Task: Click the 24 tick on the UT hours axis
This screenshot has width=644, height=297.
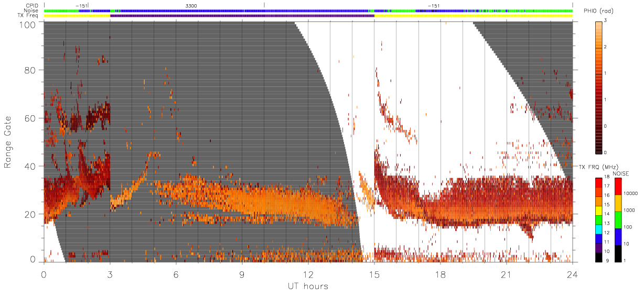Action: tap(573, 274)
